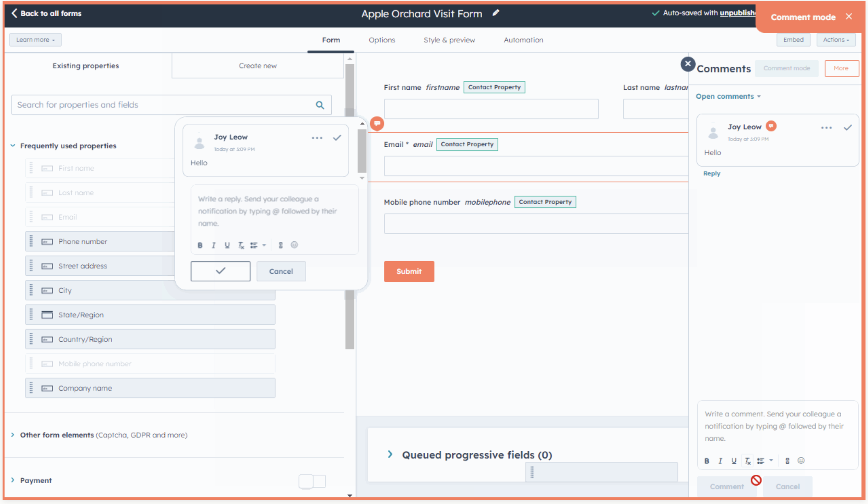The image size is (868, 504).
Task: Open the Create new properties tab
Action: [258, 65]
